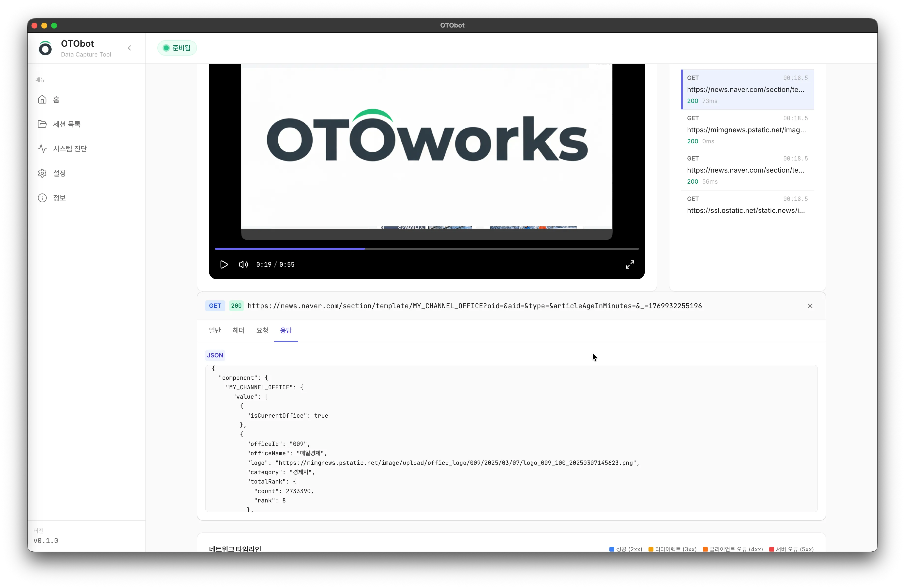
Task: Click the OTObot logo icon
Action: tap(45, 48)
